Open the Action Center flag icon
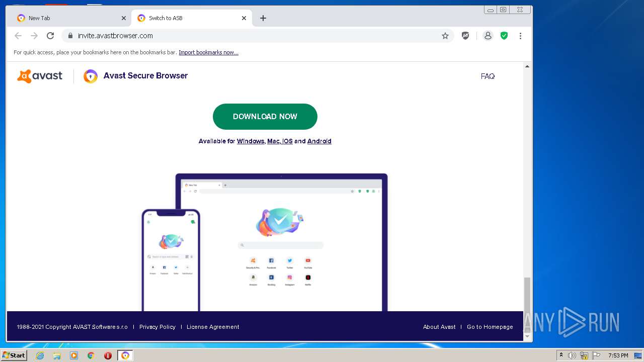644x362 pixels. [596, 355]
